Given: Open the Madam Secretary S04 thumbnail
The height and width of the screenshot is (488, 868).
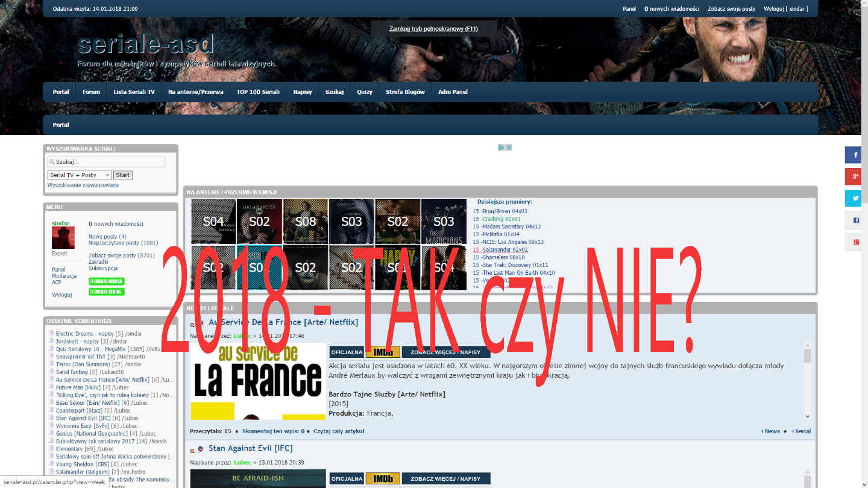Looking at the screenshot, I should [x=214, y=221].
